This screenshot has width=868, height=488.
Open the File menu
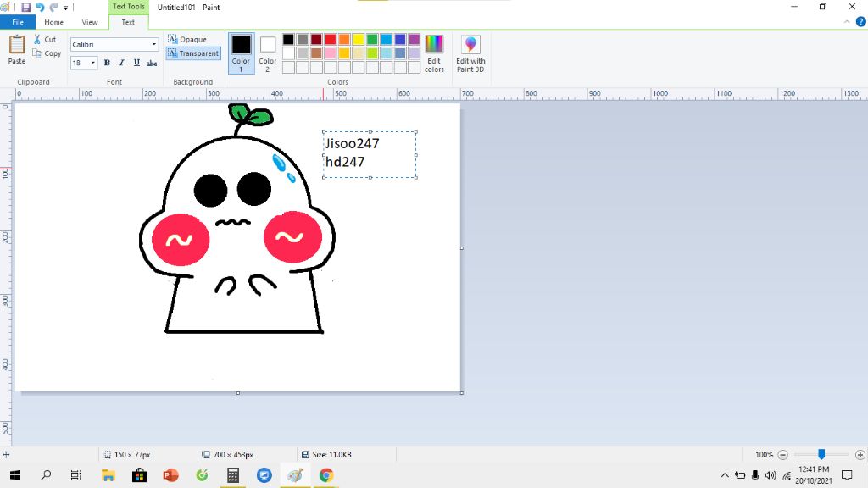18,22
